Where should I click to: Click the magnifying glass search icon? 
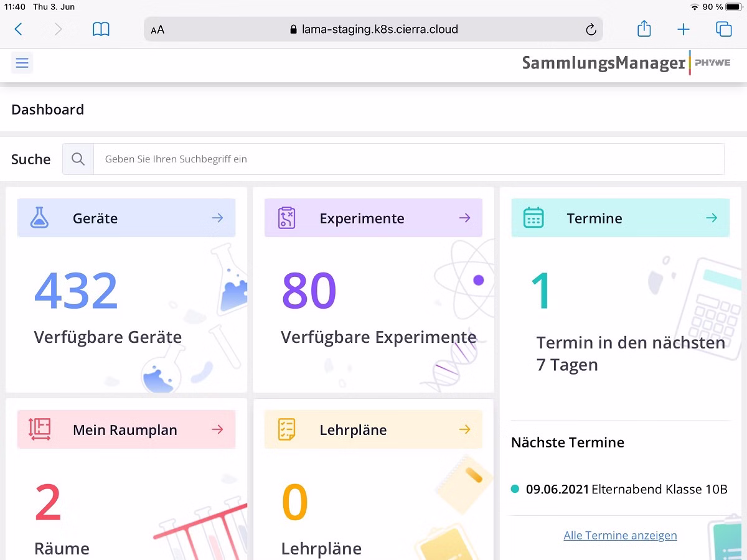[x=78, y=159]
